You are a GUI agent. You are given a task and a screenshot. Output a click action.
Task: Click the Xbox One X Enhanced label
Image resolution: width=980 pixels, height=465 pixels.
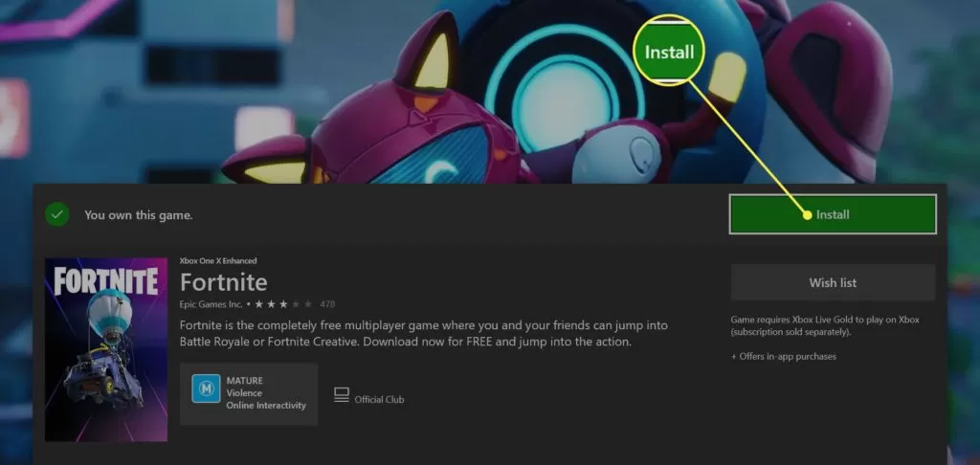pos(218,260)
